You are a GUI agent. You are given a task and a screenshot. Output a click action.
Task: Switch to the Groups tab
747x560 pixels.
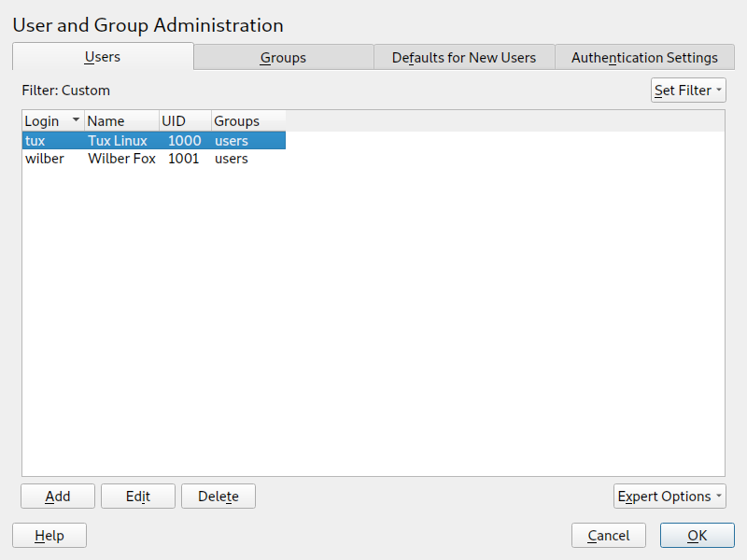(283, 57)
